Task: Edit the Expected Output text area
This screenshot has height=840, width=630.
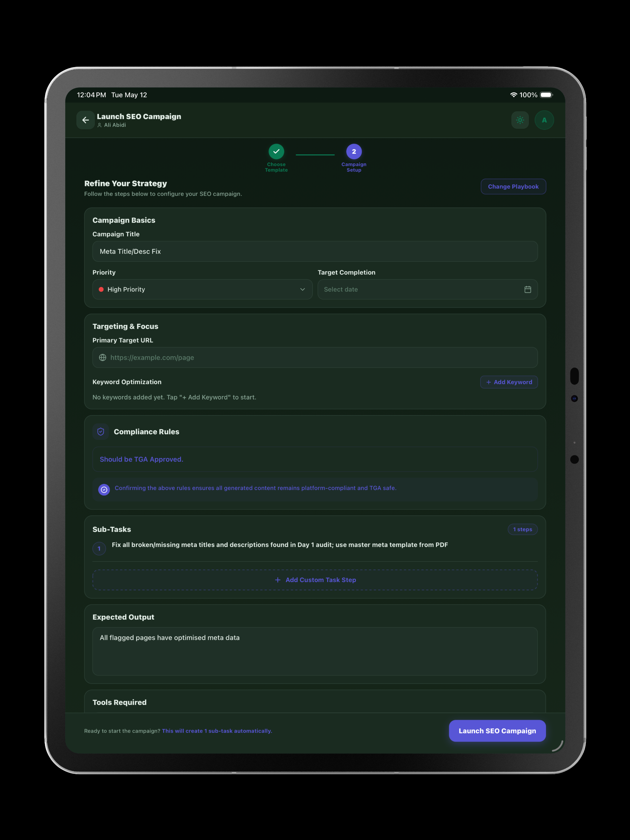Action: click(315, 651)
